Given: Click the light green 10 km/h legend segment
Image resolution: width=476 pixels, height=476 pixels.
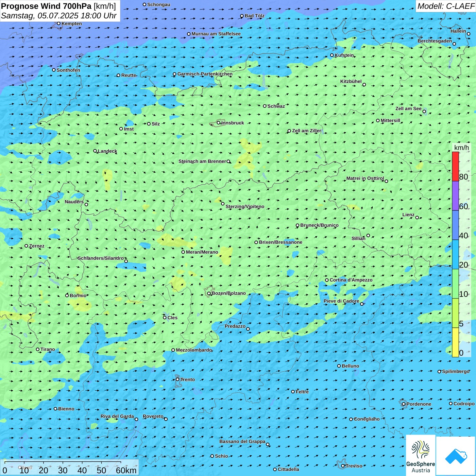Looking at the screenshot, I should pos(455,284).
